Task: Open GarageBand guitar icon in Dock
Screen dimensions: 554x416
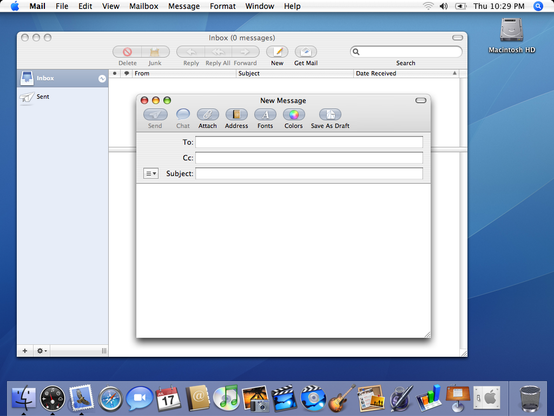Action: 341,398
